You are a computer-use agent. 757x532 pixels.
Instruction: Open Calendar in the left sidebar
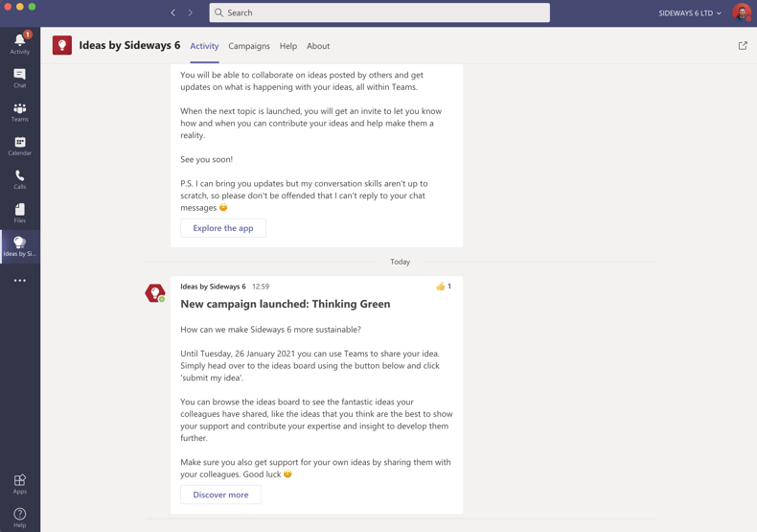(20, 146)
